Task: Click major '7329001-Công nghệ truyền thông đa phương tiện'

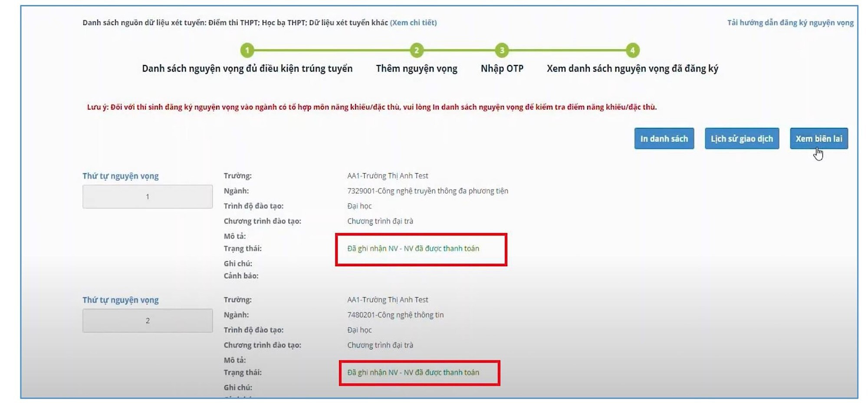Action: pyautogui.click(x=427, y=191)
